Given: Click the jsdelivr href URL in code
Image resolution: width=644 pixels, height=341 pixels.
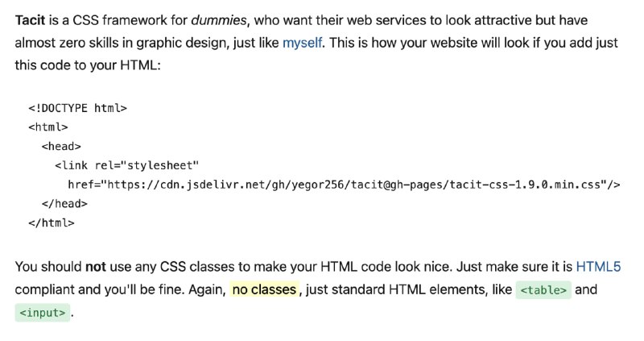Looking at the screenshot, I should pyautogui.click(x=344, y=185).
